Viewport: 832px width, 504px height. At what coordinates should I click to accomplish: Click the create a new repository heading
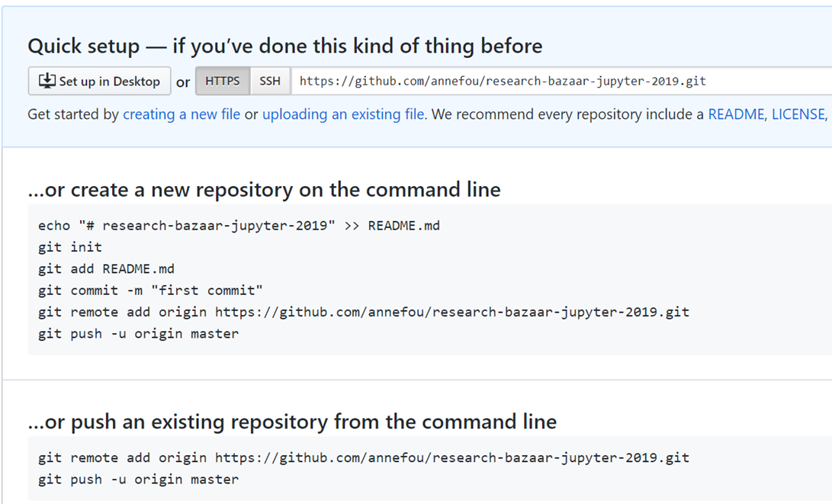pyautogui.click(x=265, y=189)
